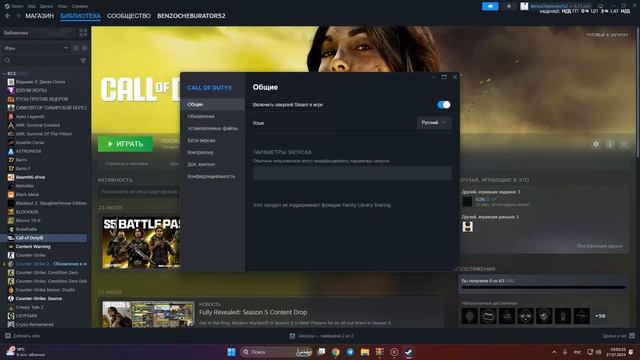
Task: Select the Общие properties tab
Action: tap(213, 104)
